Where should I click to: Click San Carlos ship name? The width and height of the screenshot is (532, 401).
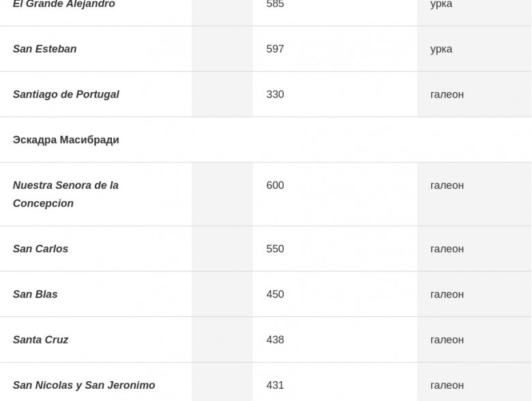40,249
